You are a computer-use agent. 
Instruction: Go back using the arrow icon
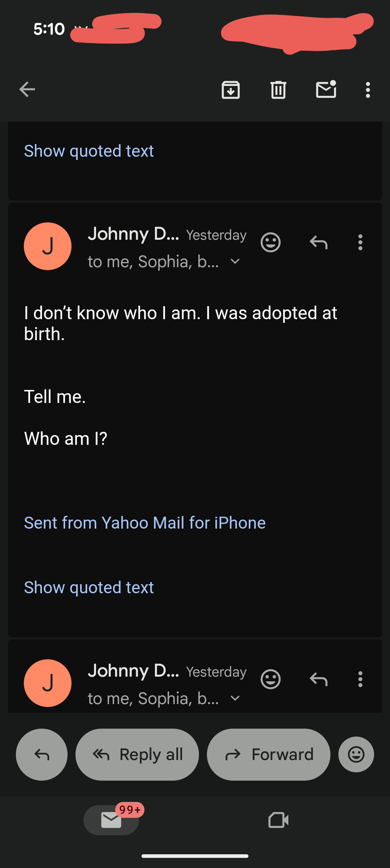point(27,90)
